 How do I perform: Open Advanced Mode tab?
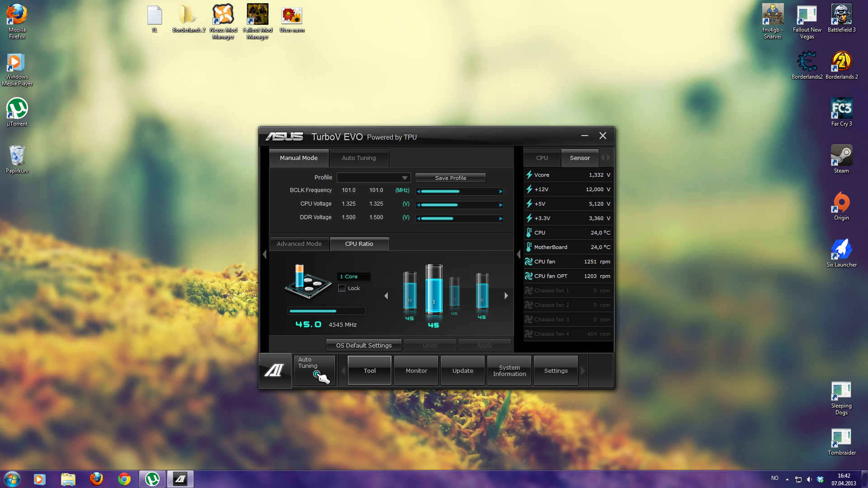pyautogui.click(x=299, y=244)
